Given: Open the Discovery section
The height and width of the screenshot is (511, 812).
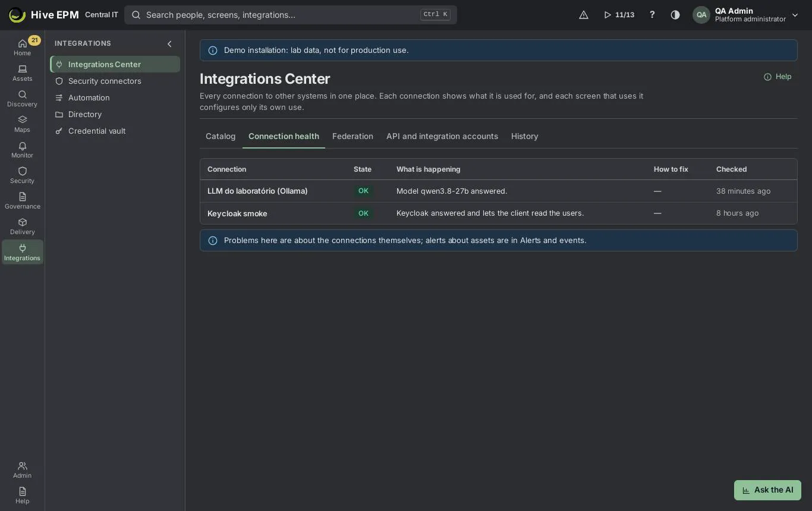Looking at the screenshot, I should (x=22, y=99).
